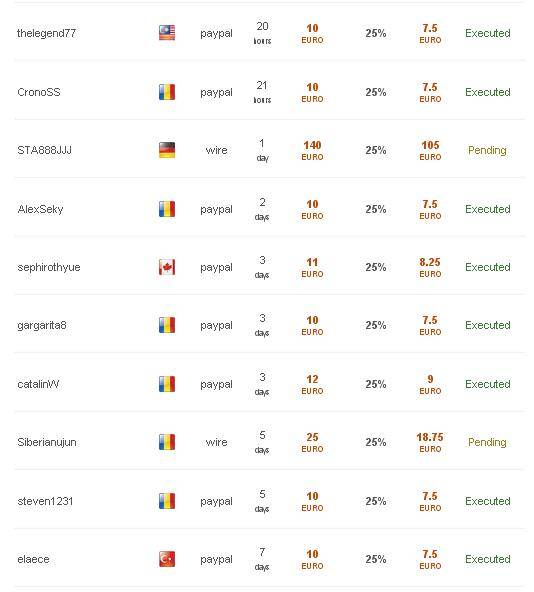This screenshot has height=592, width=534.
Task: Click the Executed status for sephirothyue
Action: 488,267
